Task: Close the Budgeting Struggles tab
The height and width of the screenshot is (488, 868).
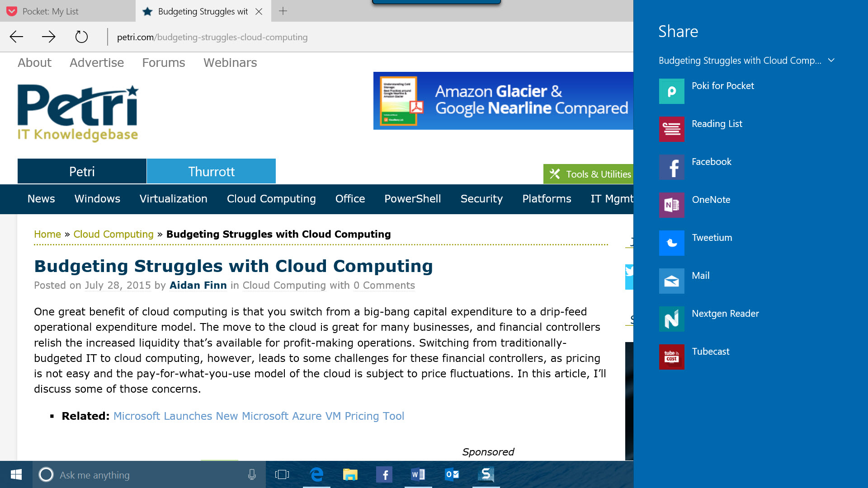Action: coord(259,11)
